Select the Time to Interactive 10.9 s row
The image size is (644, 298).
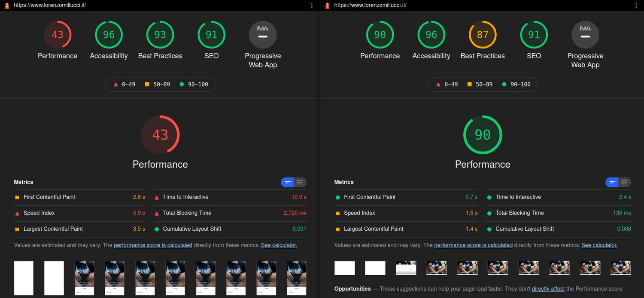point(230,197)
